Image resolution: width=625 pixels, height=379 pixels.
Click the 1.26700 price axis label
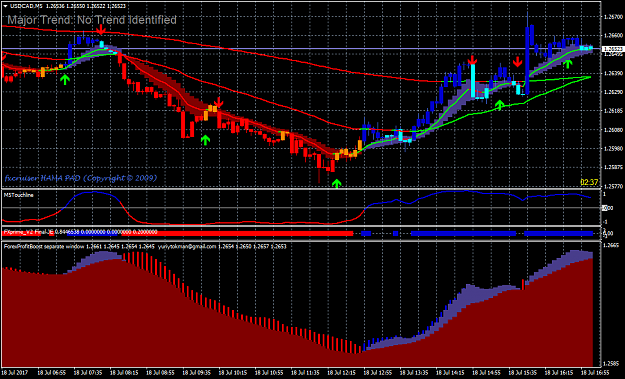pyautogui.click(x=613, y=17)
